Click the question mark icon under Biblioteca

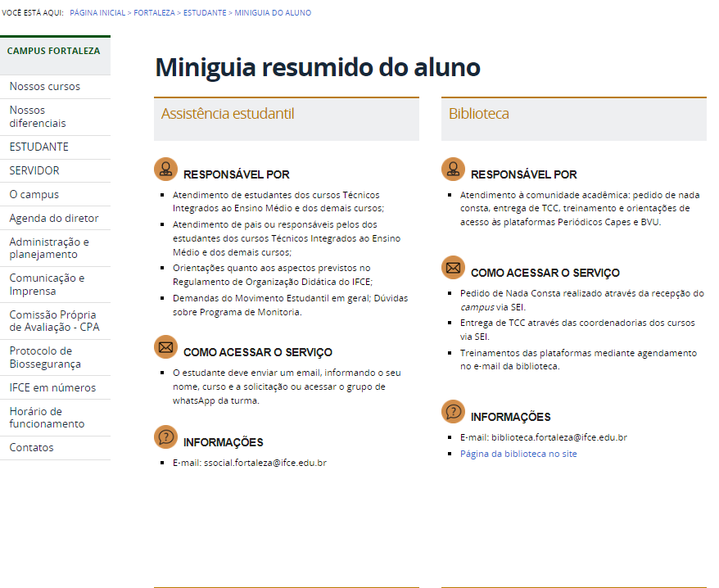coord(453,412)
